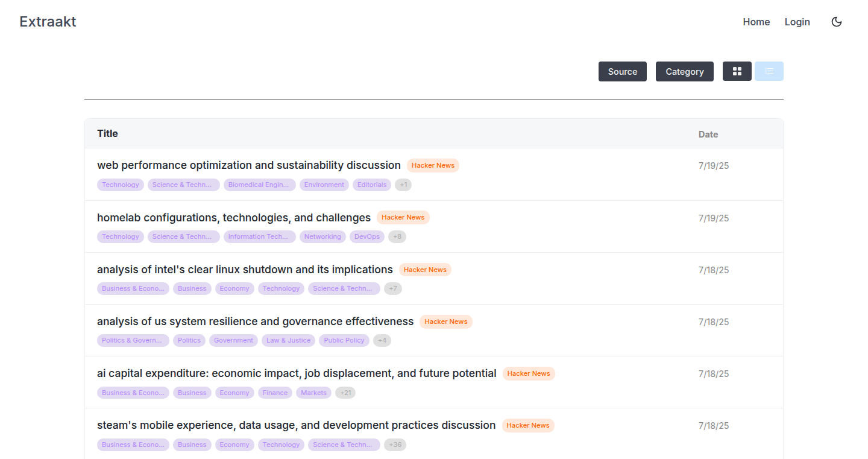Expand +36 more tags on steam row
Image resolution: width=868 pixels, height=459 pixels.
pyautogui.click(x=395, y=445)
